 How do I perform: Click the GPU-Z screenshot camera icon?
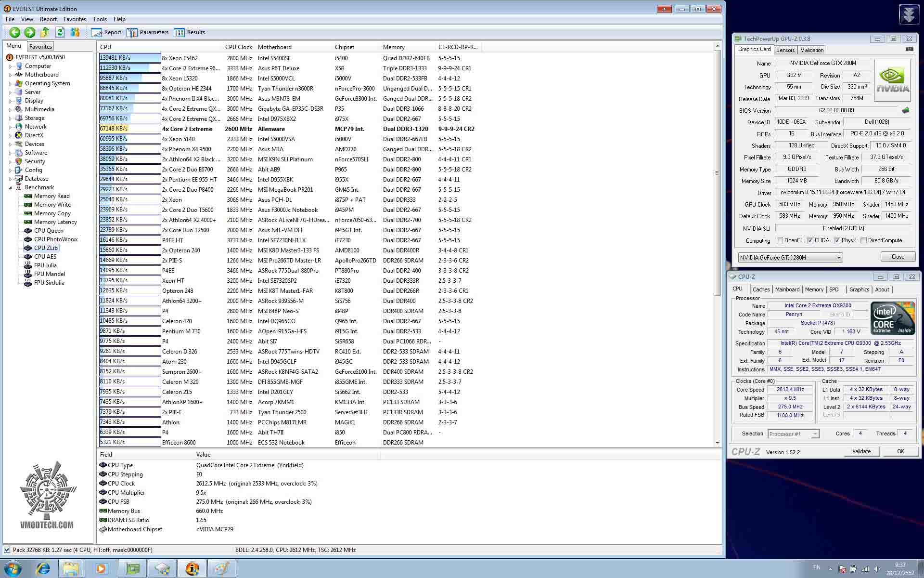(x=909, y=49)
